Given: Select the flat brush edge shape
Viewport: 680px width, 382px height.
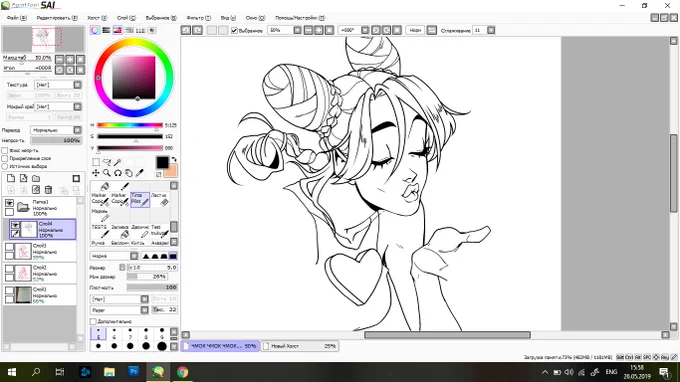Looking at the screenshot, I should pos(173,256).
